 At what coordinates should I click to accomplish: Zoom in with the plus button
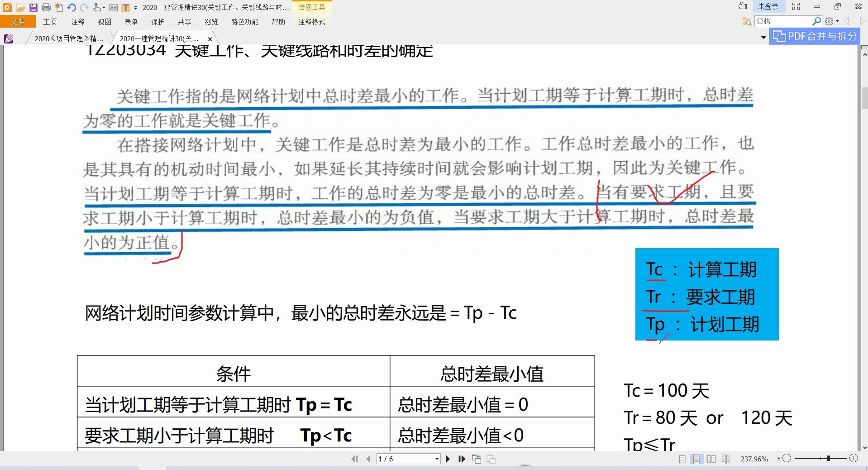click(854, 459)
